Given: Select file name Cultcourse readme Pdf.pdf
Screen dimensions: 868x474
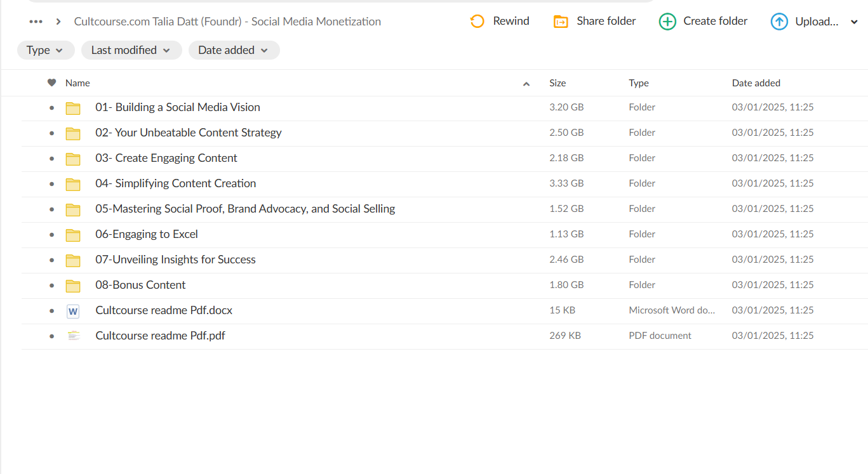Looking at the screenshot, I should pos(160,336).
